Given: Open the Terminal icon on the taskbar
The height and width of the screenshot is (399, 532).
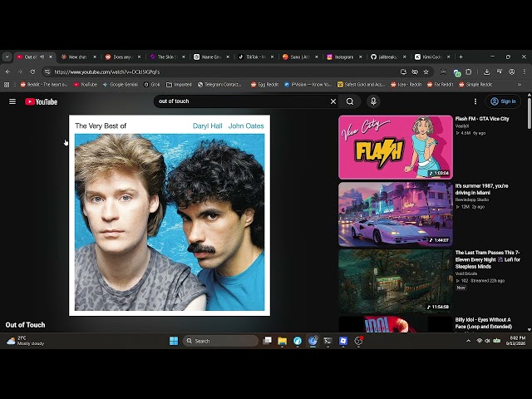Looking at the screenshot, I should (x=328, y=341).
